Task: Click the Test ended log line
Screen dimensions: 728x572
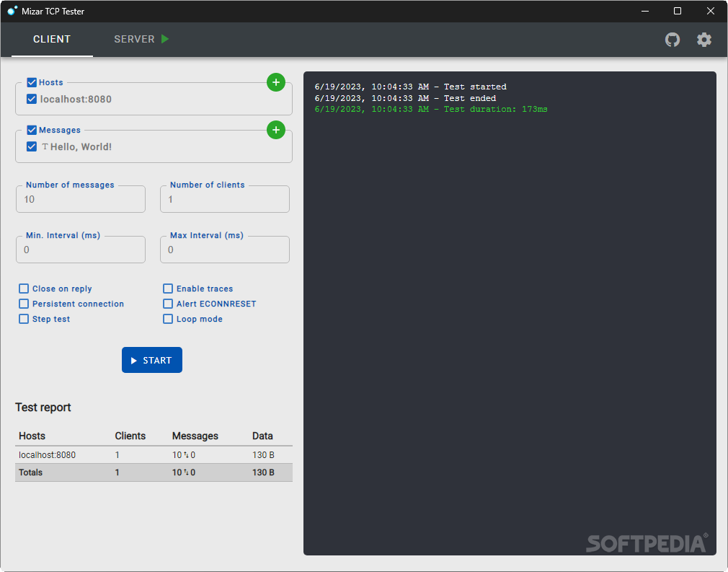Action: (405, 98)
